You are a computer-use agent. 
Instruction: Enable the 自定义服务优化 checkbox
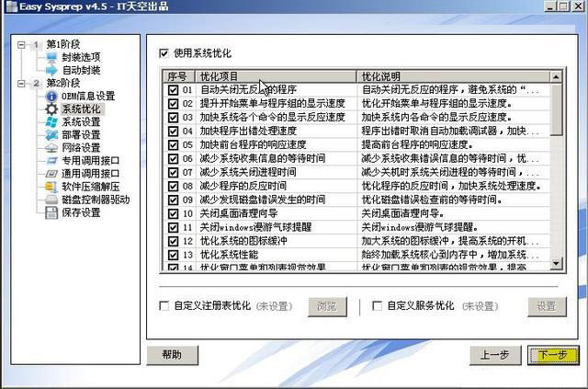click(x=378, y=305)
